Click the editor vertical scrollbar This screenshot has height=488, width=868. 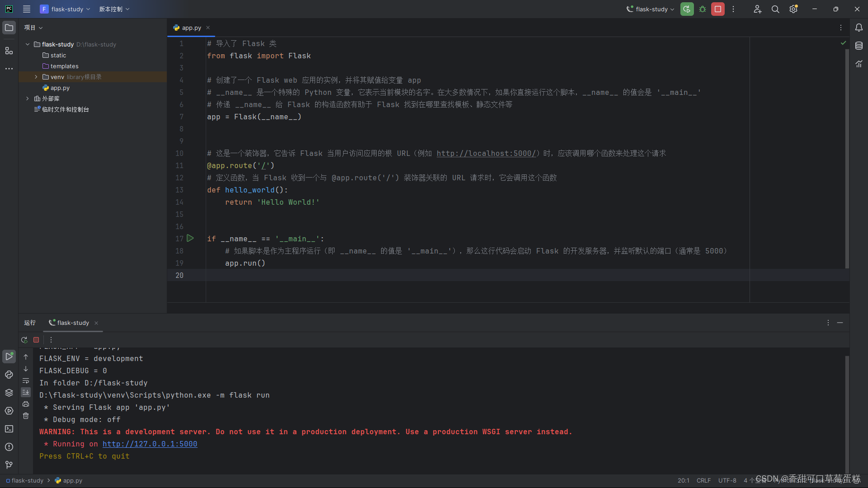click(x=847, y=158)
